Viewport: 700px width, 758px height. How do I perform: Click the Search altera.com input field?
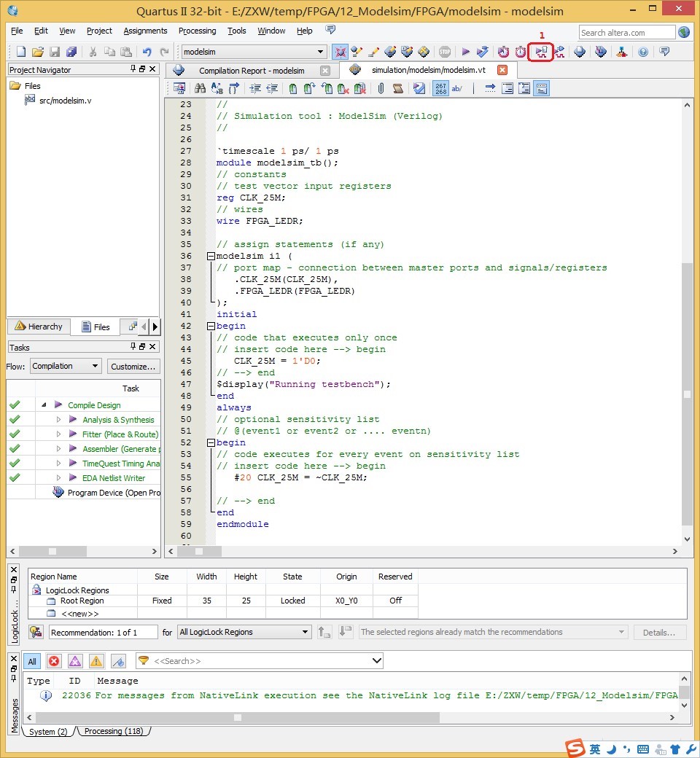[x=627, y=32]
